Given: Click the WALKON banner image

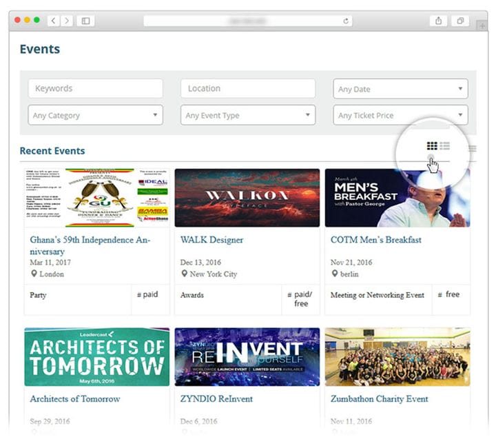Looking at the screenshot, I should (247, 198).
